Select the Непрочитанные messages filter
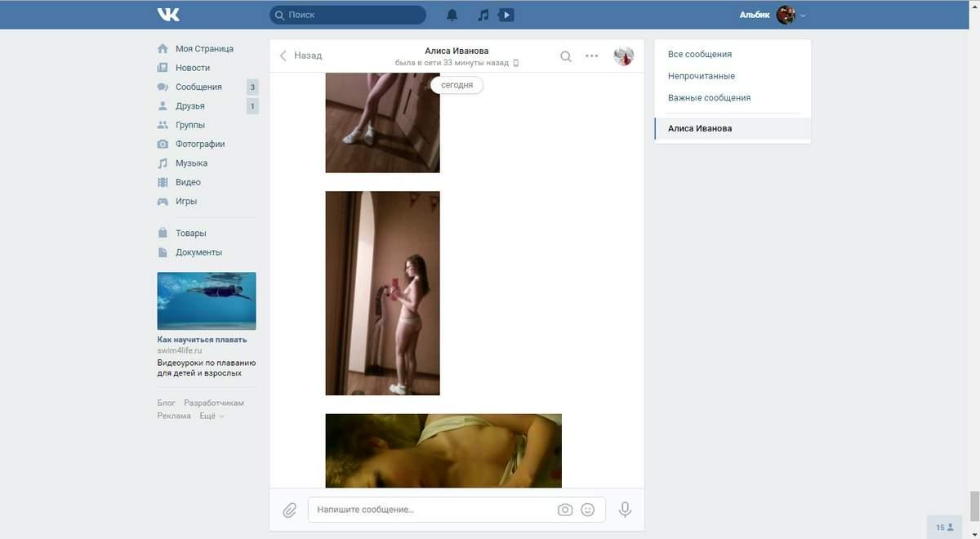Viewport: 980px width, 539px height. pos(702,76)
